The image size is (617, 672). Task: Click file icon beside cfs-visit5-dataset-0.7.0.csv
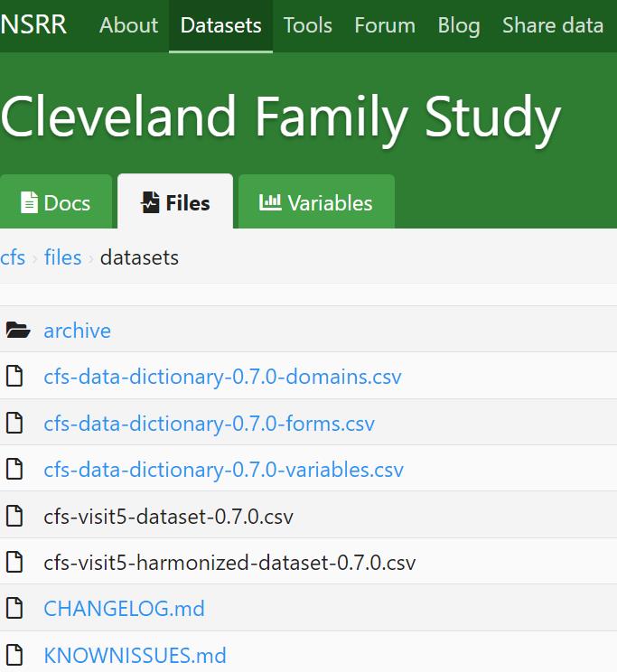click(14, 516)
